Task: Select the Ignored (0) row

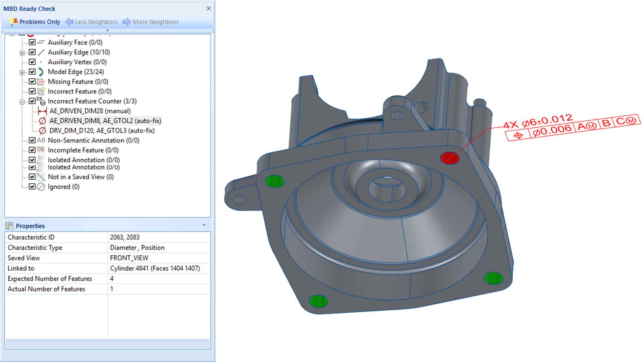Action: coord(64,187)
